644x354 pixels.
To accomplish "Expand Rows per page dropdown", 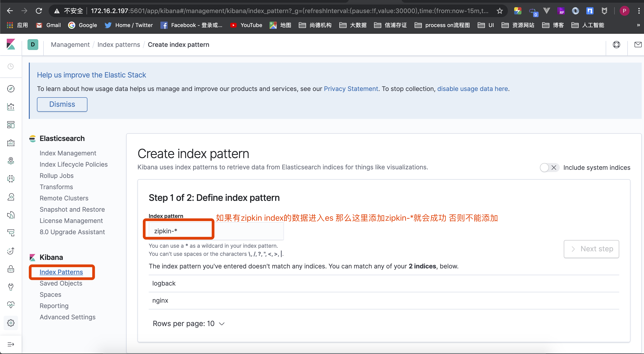I will 189,324.
